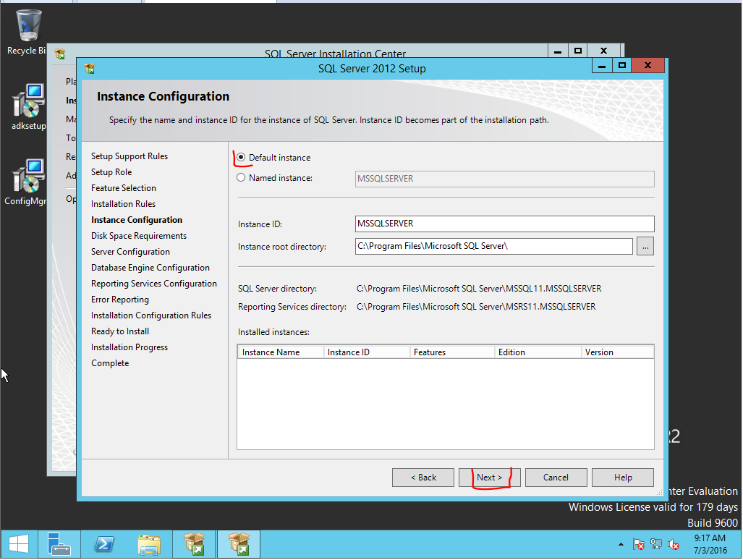Switch to the active SQL setup taskbar icon

tap(238, 544)
